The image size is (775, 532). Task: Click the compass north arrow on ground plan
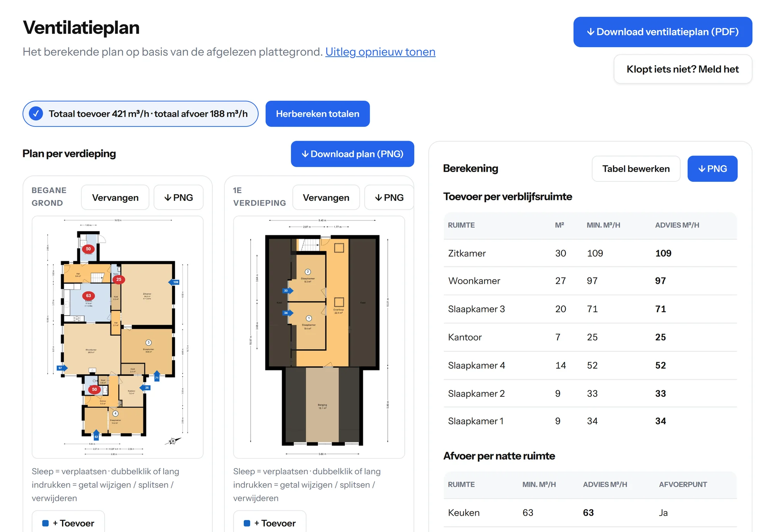pos(173,441)
